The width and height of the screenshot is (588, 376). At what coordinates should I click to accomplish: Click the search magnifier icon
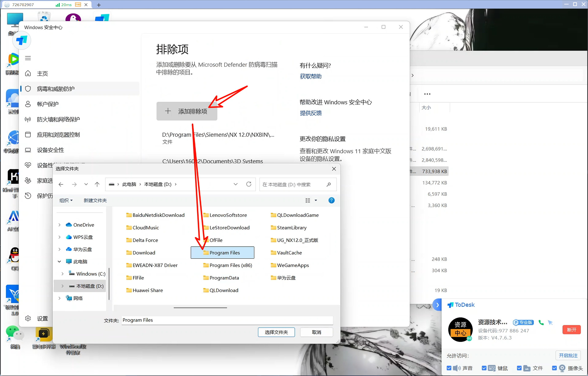pos(329,184)
